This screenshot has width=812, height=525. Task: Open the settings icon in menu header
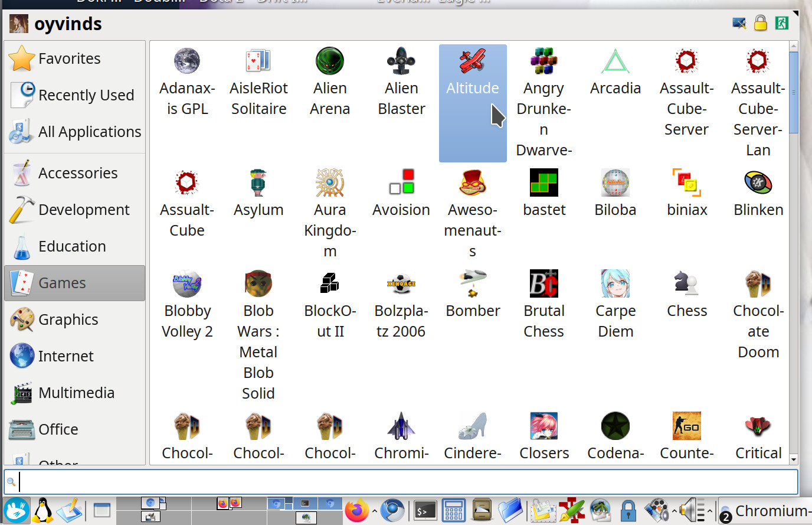tap(739, 24)
